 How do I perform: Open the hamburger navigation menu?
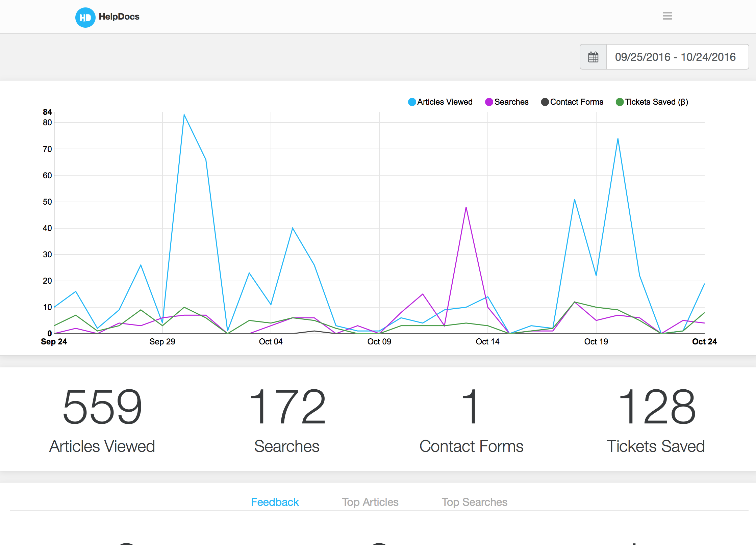click(x=667, y=16)
